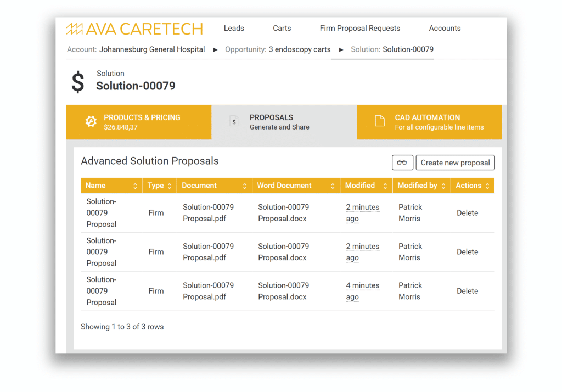
Task: Sort table by Actions column arrows
Action: [x=487, y=186]
